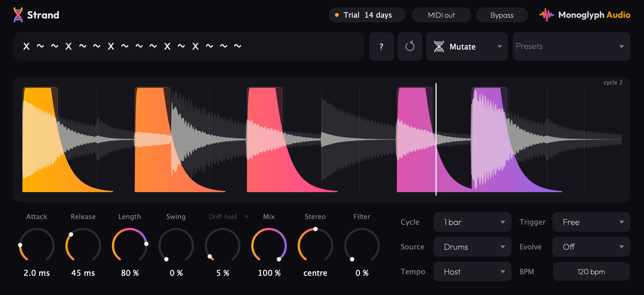Viewport: 644px width, 295px height.
Task: Click the cycle 2 label
Action: click(613, 82)
